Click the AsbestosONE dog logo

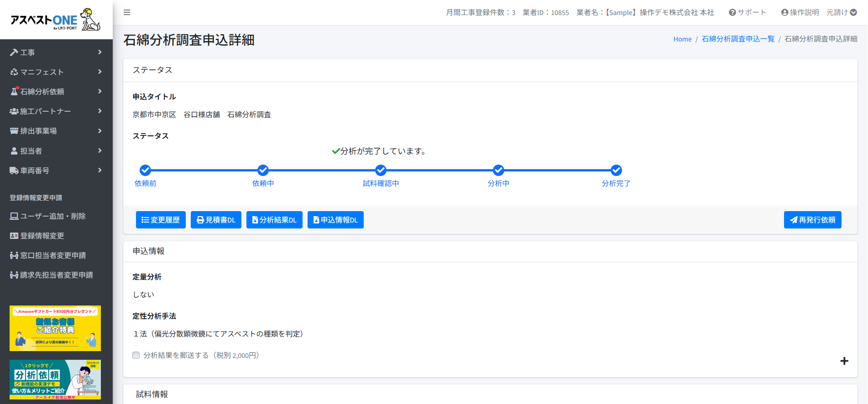(x=90, y=20)
